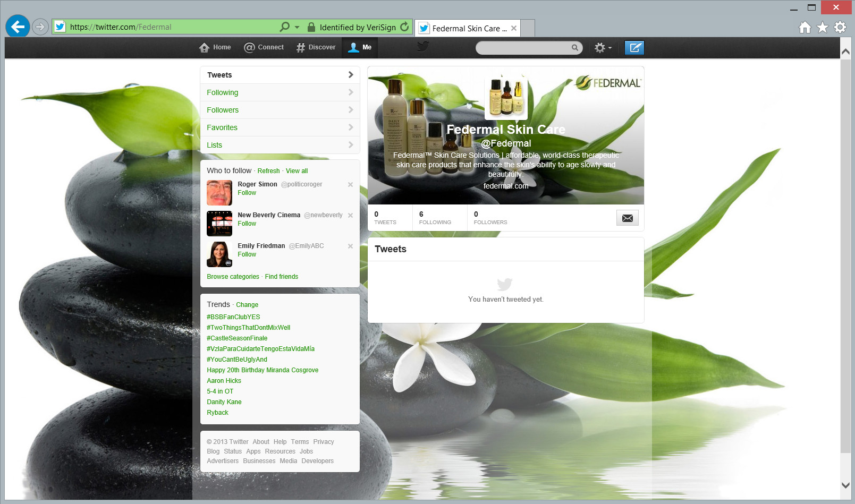Image resolution: width=855 pixels, height=504 pixels.
Task: Open Happy 20th Birthday Miranda Cosgrove trend
Action: [x=263, y=370]
